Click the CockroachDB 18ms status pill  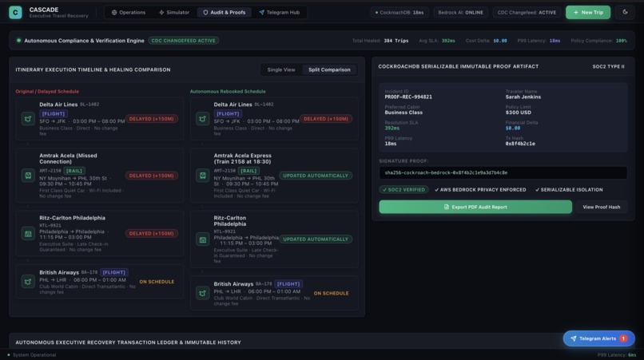[400, 12]
